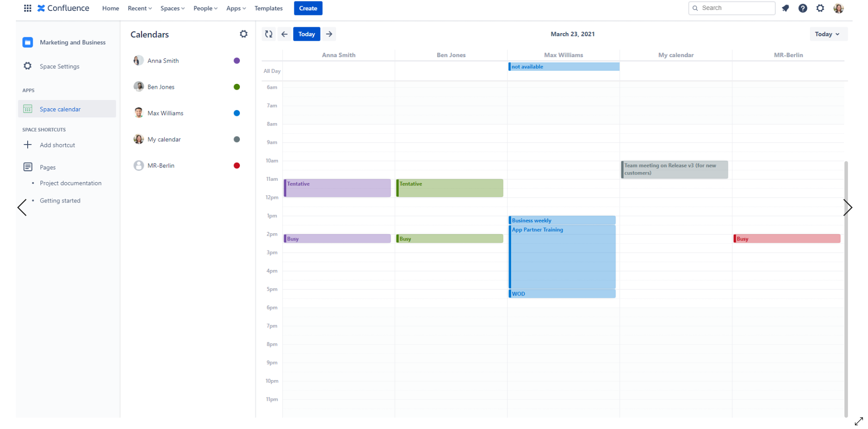Screen dimensions: 868x429
Task: Toggle Anna Smith calendar purple dot
Action: (237, 61)
